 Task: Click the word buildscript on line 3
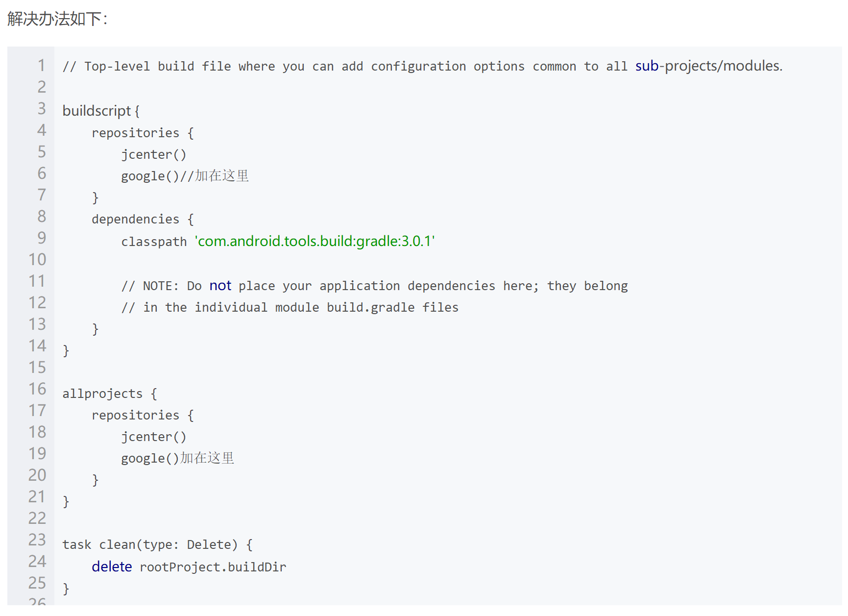click(x=97, y=111)
